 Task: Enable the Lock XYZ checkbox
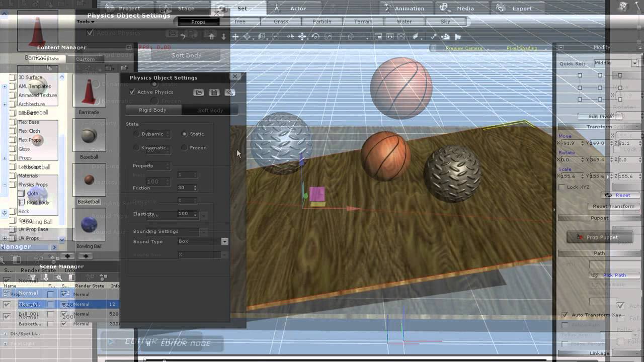562,187
